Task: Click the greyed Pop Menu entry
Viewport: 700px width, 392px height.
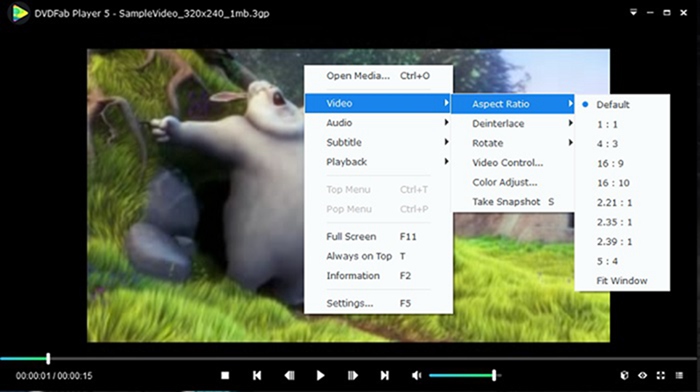Action: (378, 209)
